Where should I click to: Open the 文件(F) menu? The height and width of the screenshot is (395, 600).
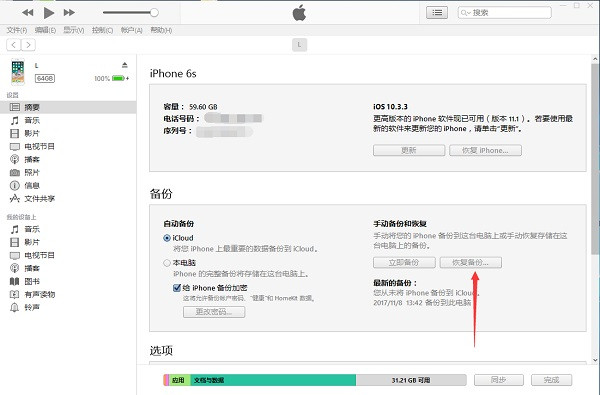[16, 30]
